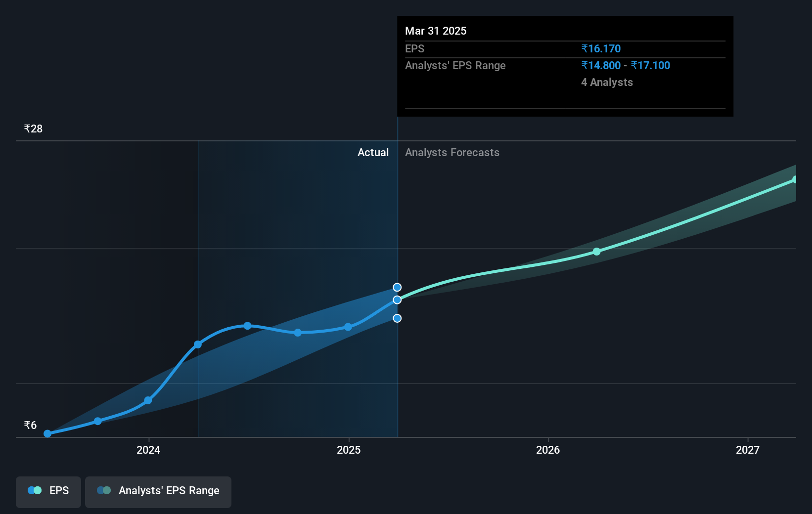Click the ₹6 y-axis label

pos(30,425)
